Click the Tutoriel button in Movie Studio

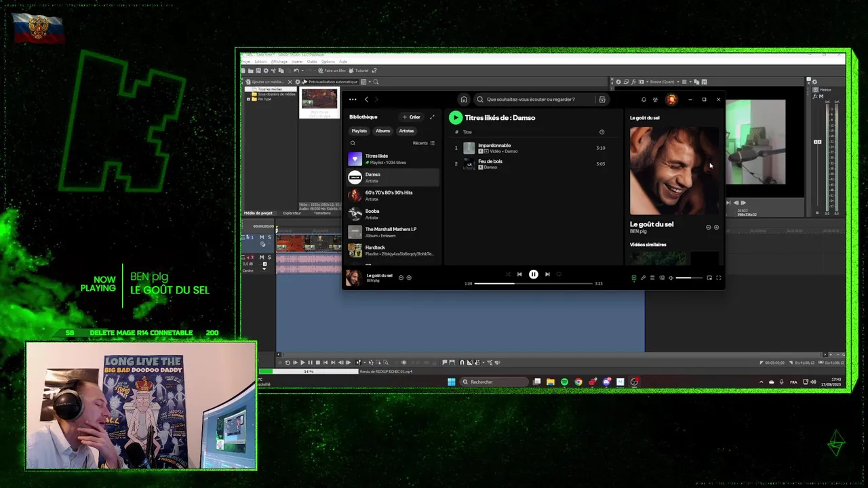point(359,70)
